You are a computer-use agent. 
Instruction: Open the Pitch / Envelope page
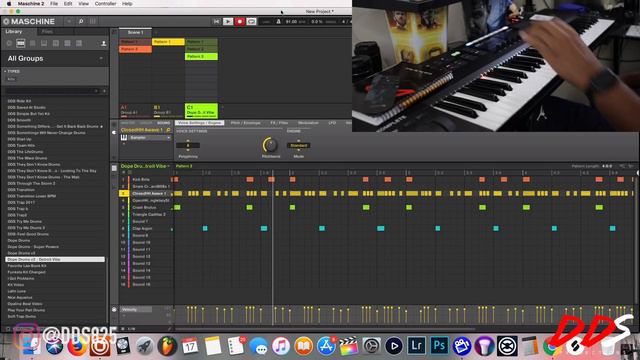click(245, 123)
